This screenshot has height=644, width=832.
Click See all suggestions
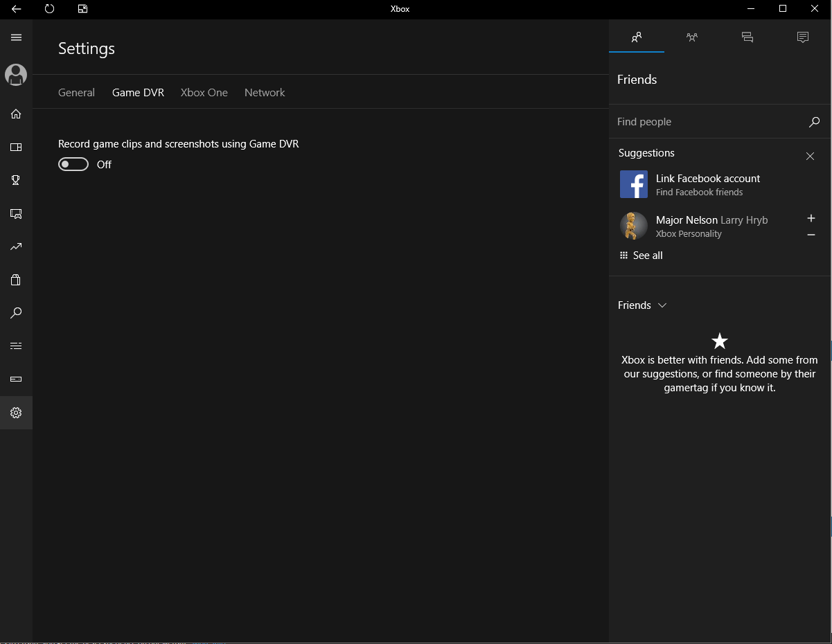pyautogui.click(x=641, y=256)
